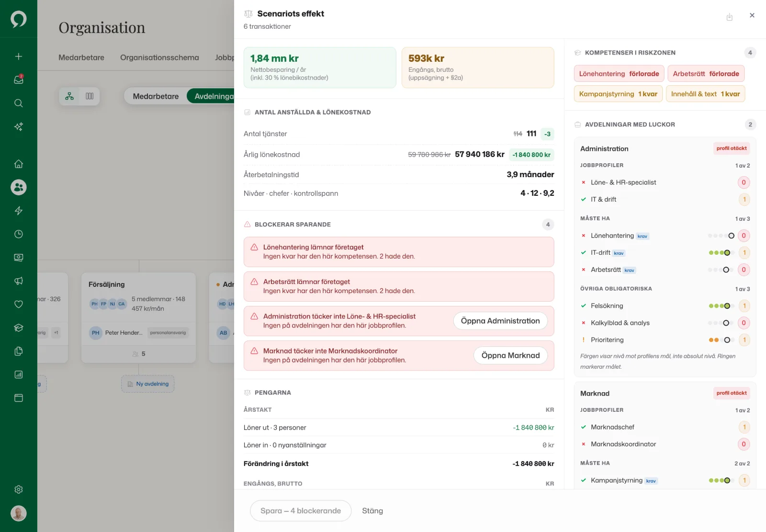The height and width of the screenshot is (532, 766).
Task: Click Spara – 4 blockerande button
Action: (x=301, y=511)
